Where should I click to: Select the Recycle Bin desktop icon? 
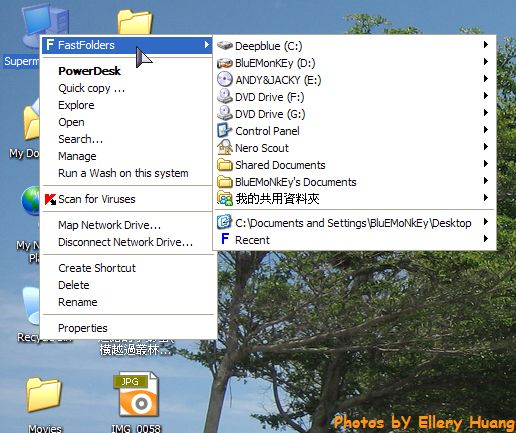coord(31,306)
